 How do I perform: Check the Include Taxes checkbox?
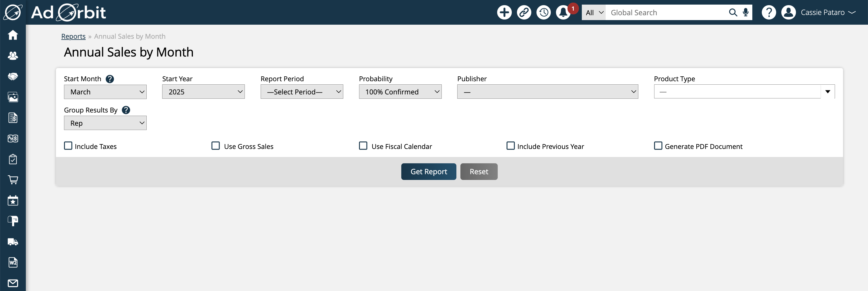[68, 146]
